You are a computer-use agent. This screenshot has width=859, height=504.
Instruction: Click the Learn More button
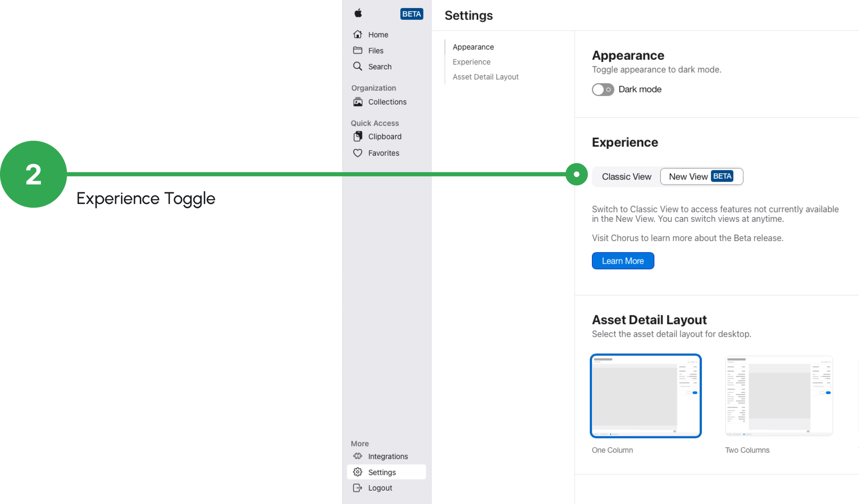[x=623, y=261]
